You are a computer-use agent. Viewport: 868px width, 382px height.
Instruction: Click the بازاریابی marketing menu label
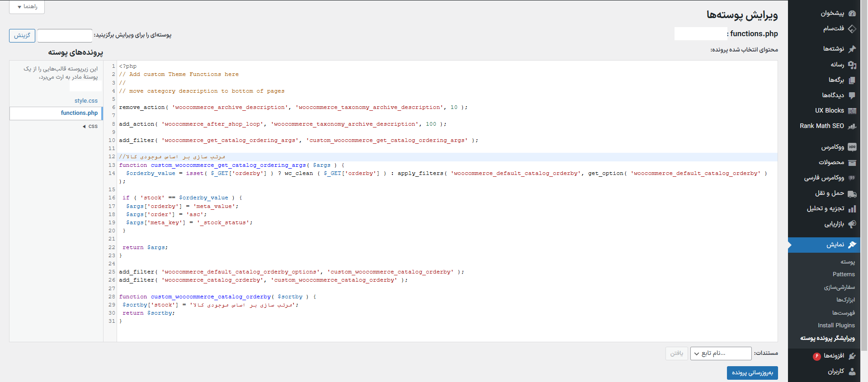click(834, 224)
